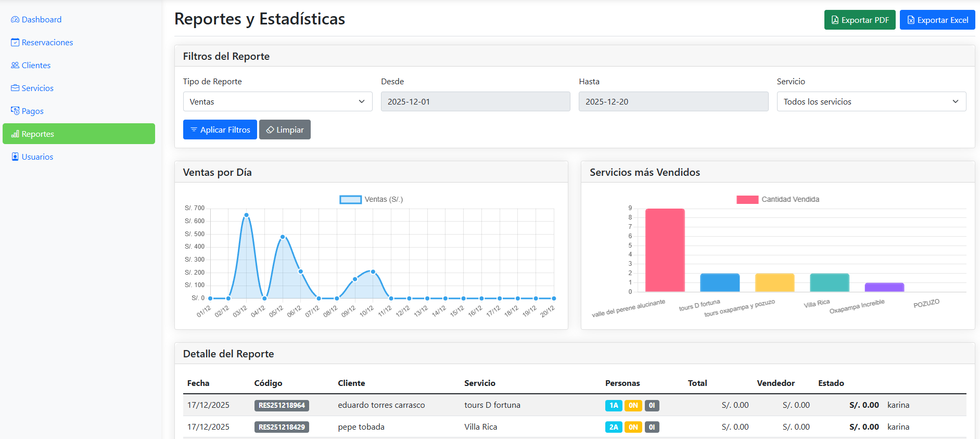Click the Limpiar button
Screen dimensions: 980x439
click(285, 130)
